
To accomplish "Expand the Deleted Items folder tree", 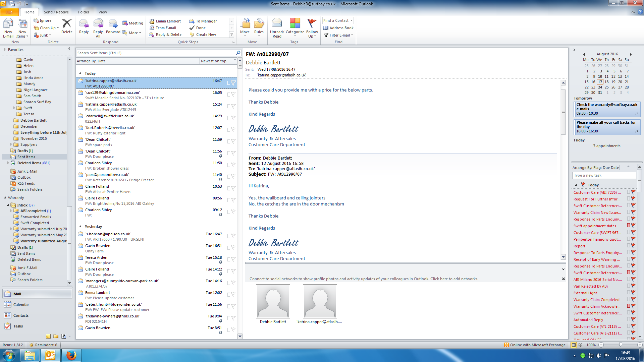I will tap(8, 163).
